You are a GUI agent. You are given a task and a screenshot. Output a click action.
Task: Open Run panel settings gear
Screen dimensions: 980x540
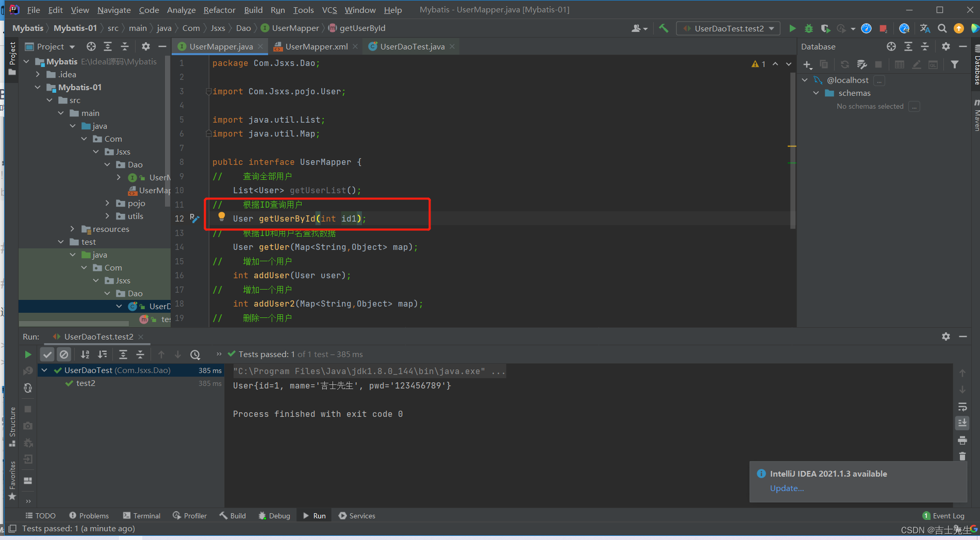pos(945,336)
